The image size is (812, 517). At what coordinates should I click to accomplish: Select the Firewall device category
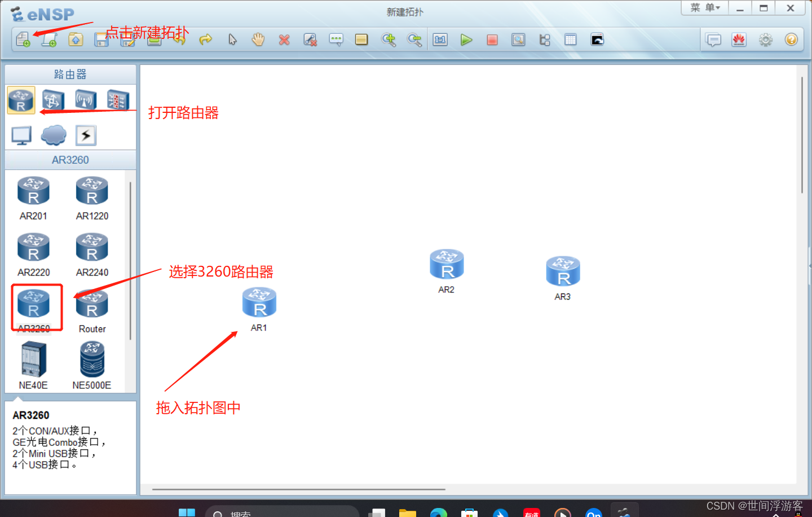click(118, 100)
